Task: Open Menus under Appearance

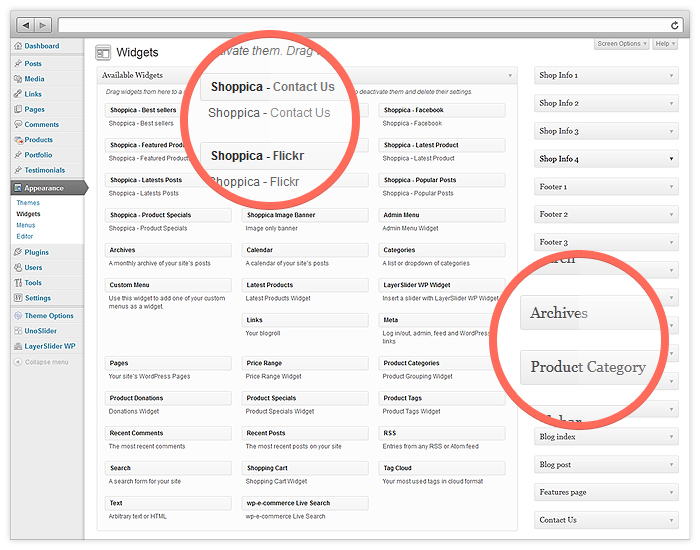Action: click(x=26, y=225)
